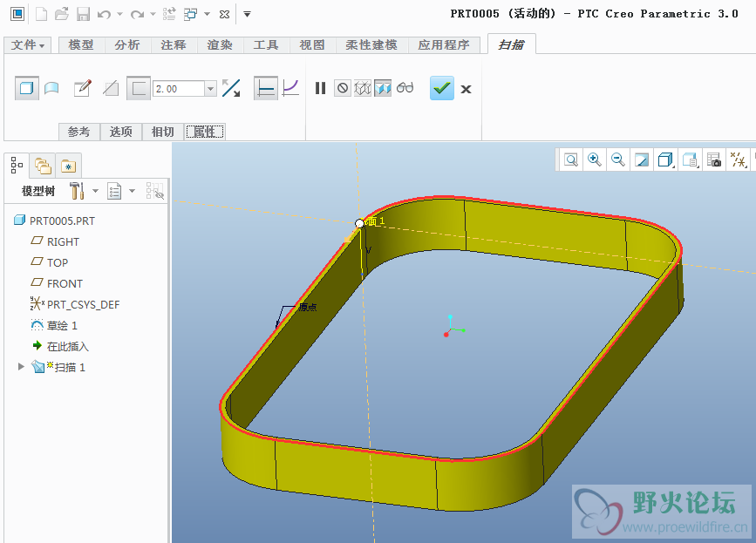756x543 pixels.
Task: Click the save disk icon
Action: (83, 15)
